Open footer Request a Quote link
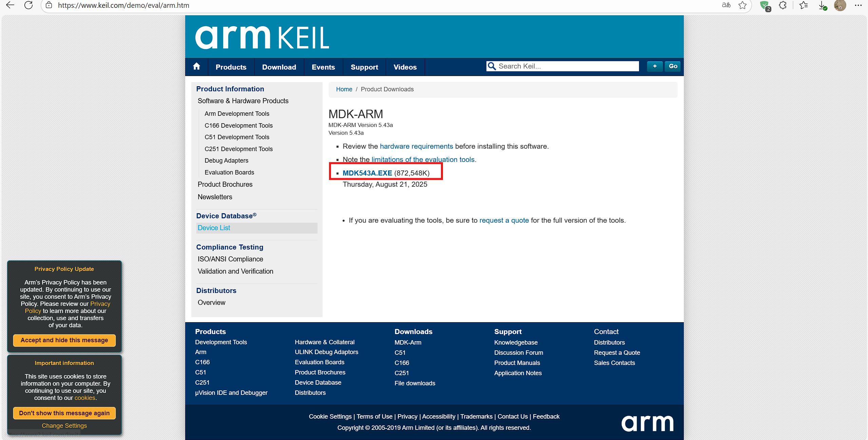This screenshot has height=440, width=868. click(617, 353)
